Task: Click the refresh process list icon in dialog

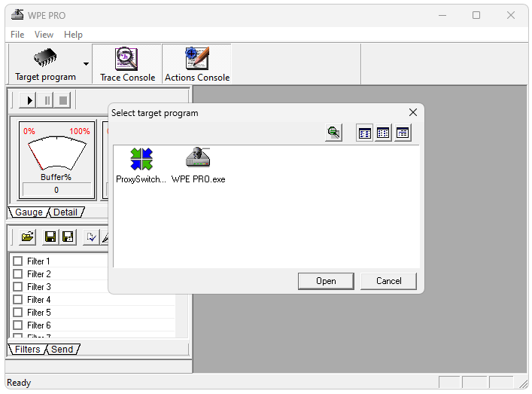Action: 333,133
